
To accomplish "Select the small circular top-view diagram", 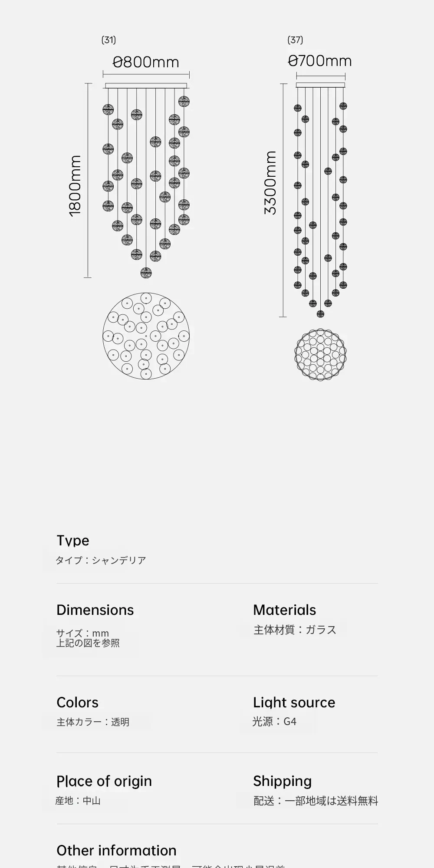I will point(320,354).
